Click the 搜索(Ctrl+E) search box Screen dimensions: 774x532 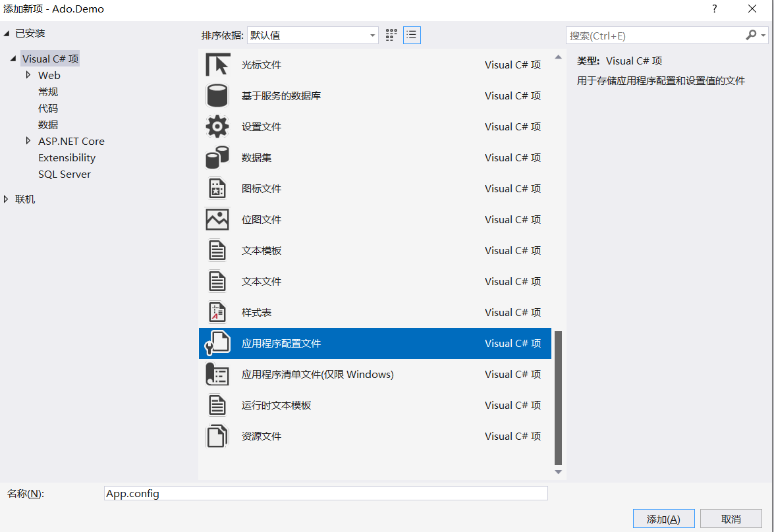point(655,36)
